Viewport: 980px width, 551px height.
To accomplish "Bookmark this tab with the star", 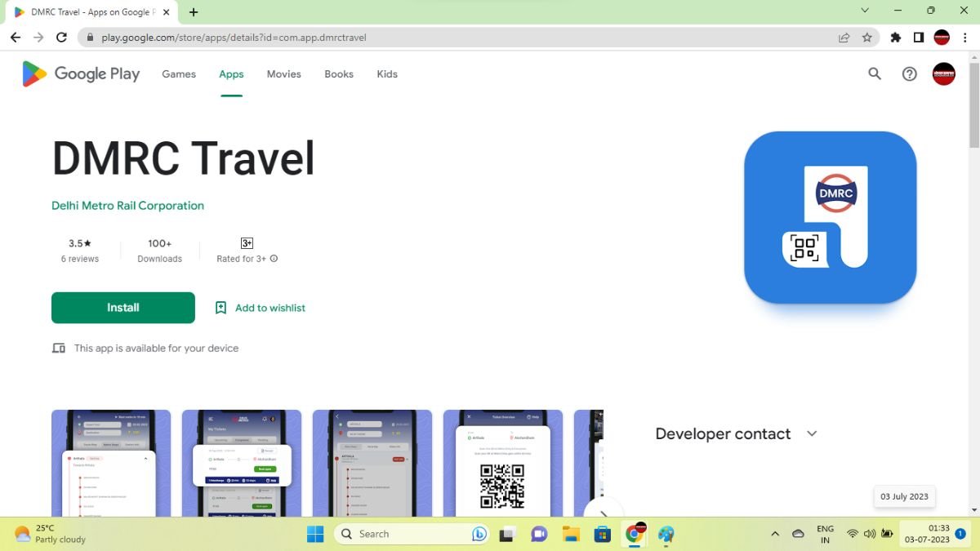I will pos(867,38).
